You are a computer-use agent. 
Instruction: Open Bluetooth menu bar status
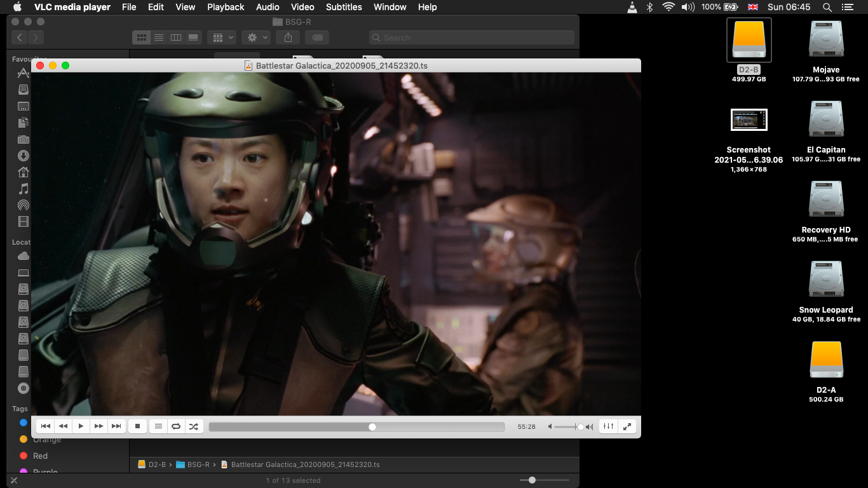649,7
